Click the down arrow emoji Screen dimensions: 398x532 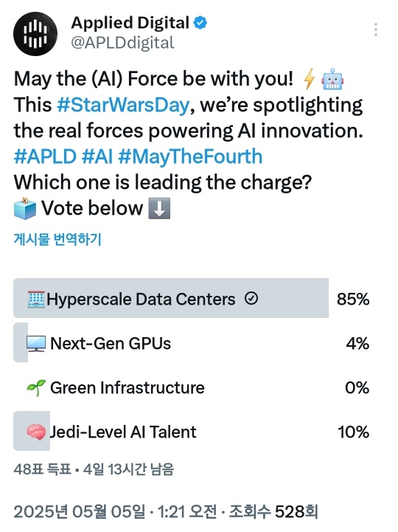159,208
